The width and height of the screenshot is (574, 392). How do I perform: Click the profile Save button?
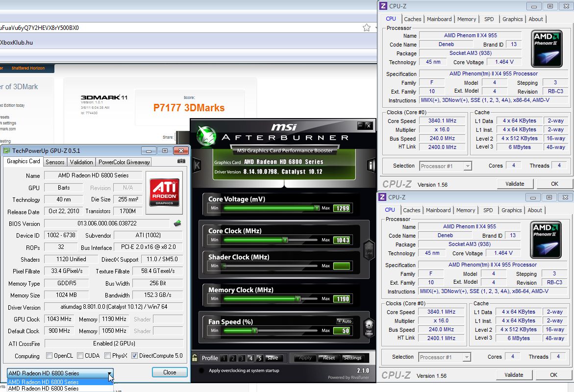point(273,358)
